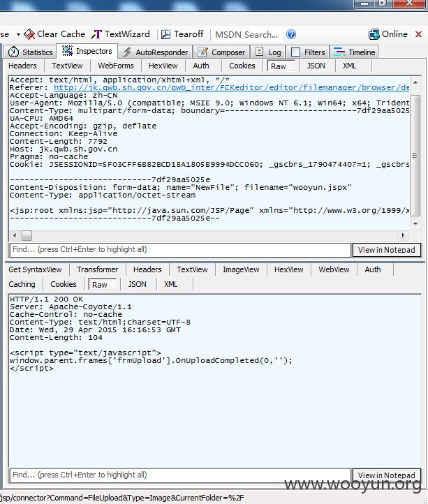Click horizontal scrollbar right arrow
This screenshot has height=504, width=428.
tap(403, 235)
